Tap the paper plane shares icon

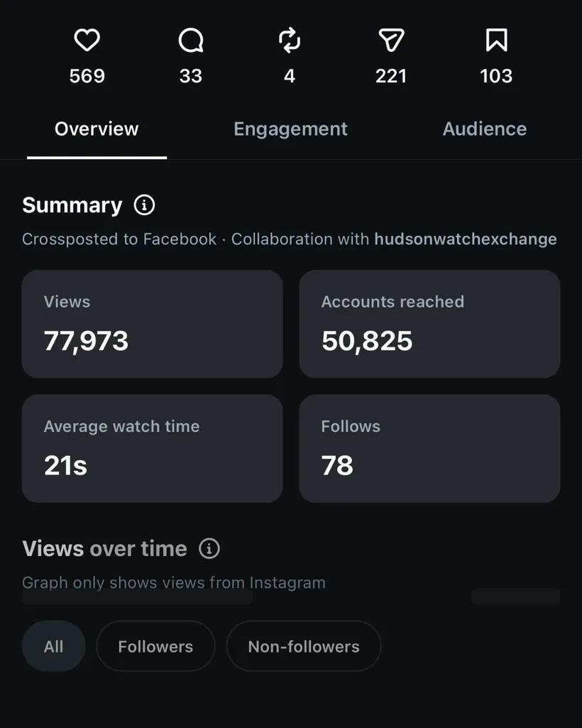[x=391, y=40]
